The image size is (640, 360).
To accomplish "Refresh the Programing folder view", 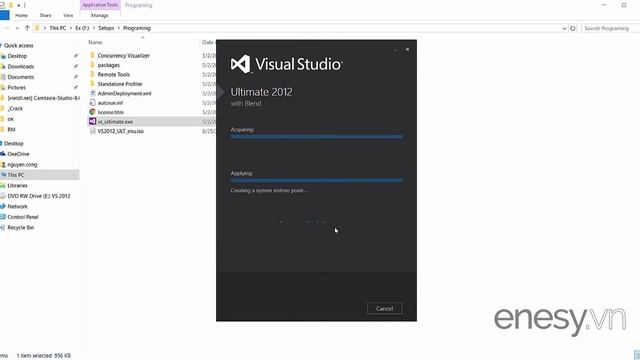I will pyautogui.click(x=573, y=28).
